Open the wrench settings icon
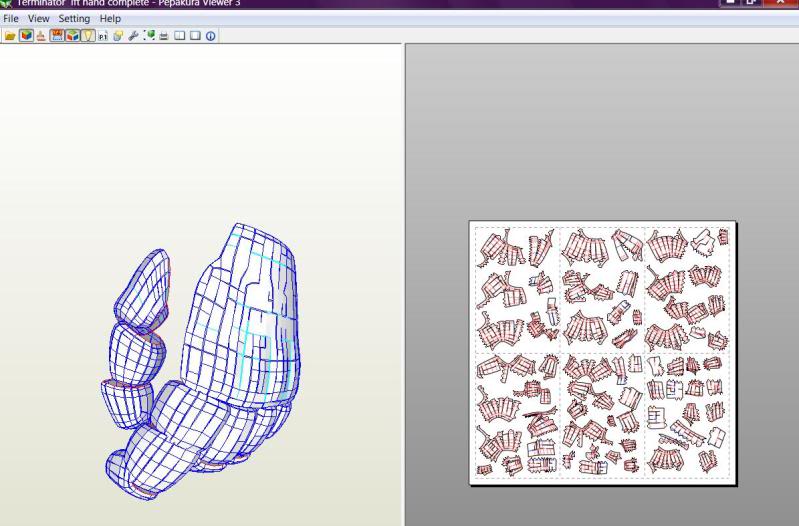The width and height of the screenshot is (799, 526). coord(134,36)
